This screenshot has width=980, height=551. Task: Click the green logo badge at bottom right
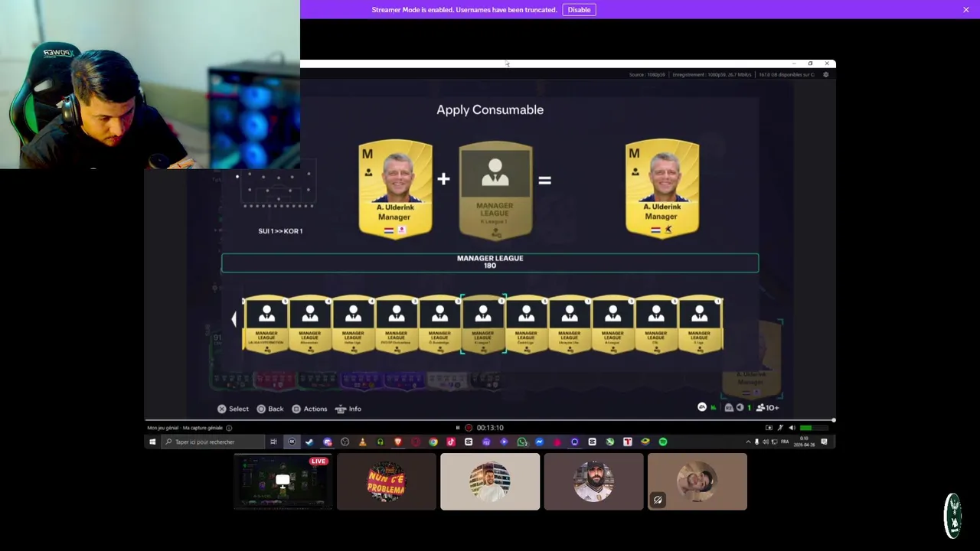point(953,516)
